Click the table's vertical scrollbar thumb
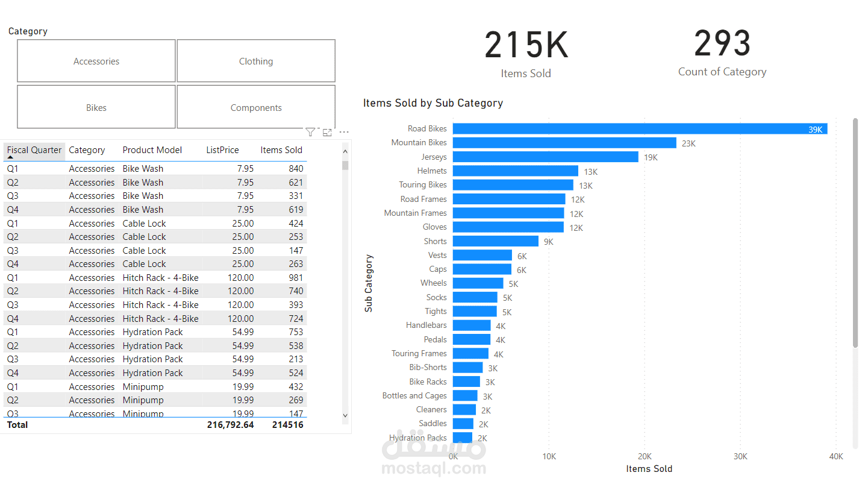The width and height of the screenshot is (868, 487). click(345, 165)
